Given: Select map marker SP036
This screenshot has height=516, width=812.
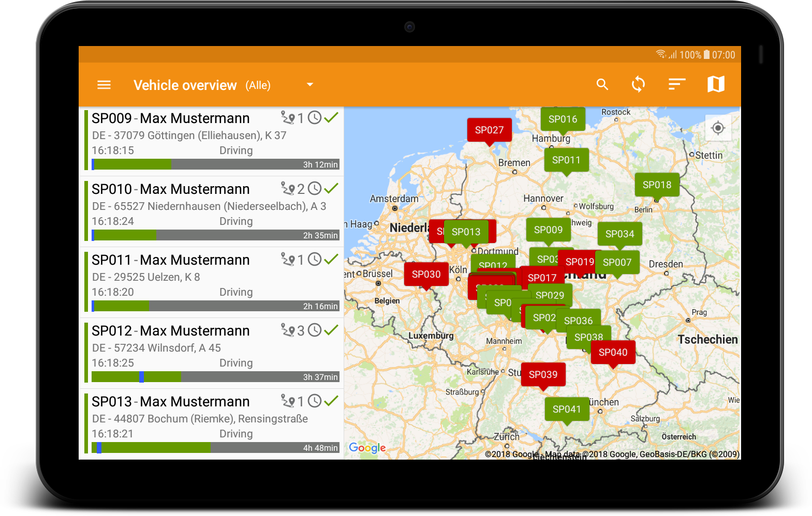Looking at the screenshot, I should (578, 321).
